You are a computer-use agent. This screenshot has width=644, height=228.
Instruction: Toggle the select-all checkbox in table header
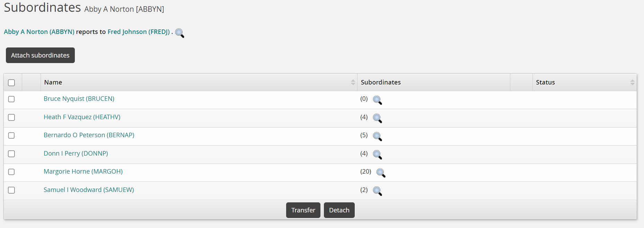(11, 83)
